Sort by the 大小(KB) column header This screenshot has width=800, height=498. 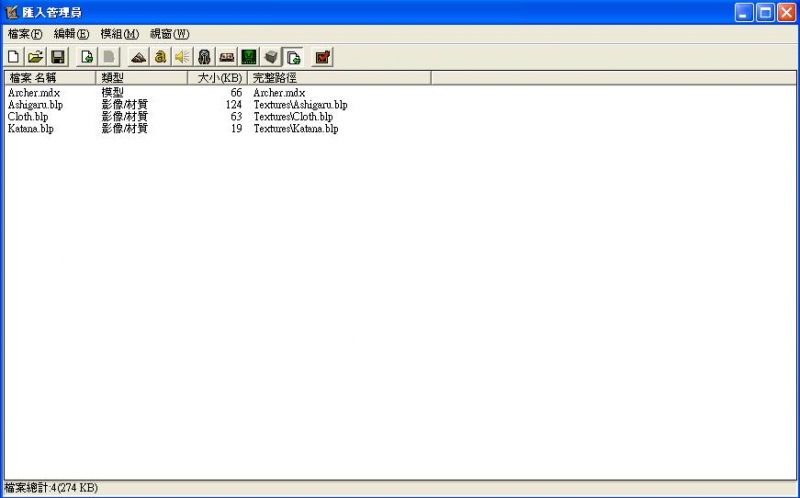(x=217, y=78)
